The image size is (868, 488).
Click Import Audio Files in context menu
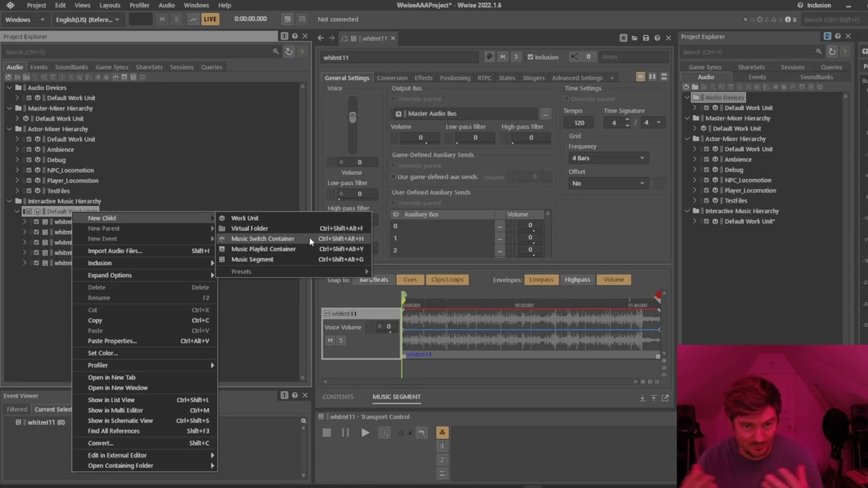pyautogui.click(x=144, y=251)
